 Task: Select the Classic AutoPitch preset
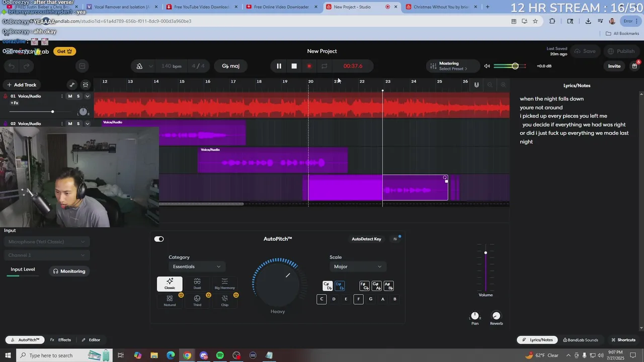coord(170,284)
